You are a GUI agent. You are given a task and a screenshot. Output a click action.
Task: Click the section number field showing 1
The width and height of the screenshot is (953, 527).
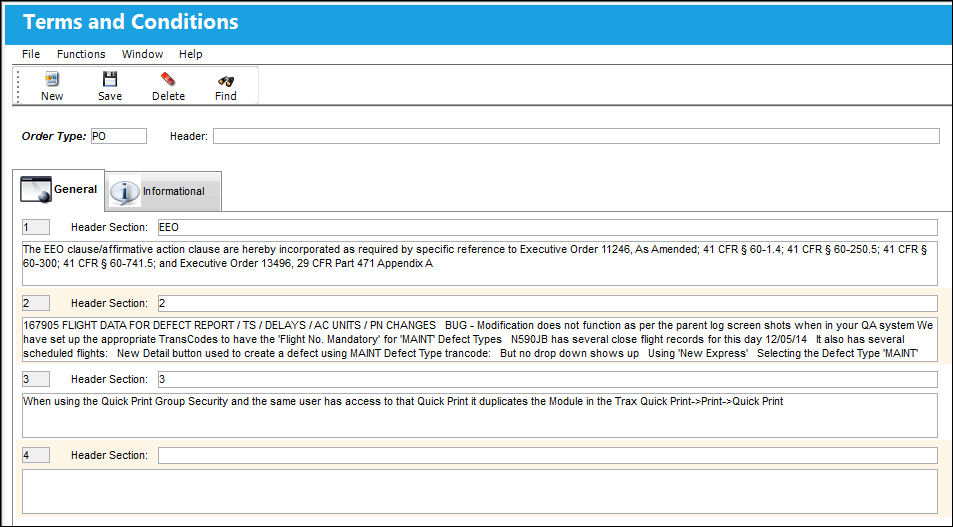click(x=36, y=227)
